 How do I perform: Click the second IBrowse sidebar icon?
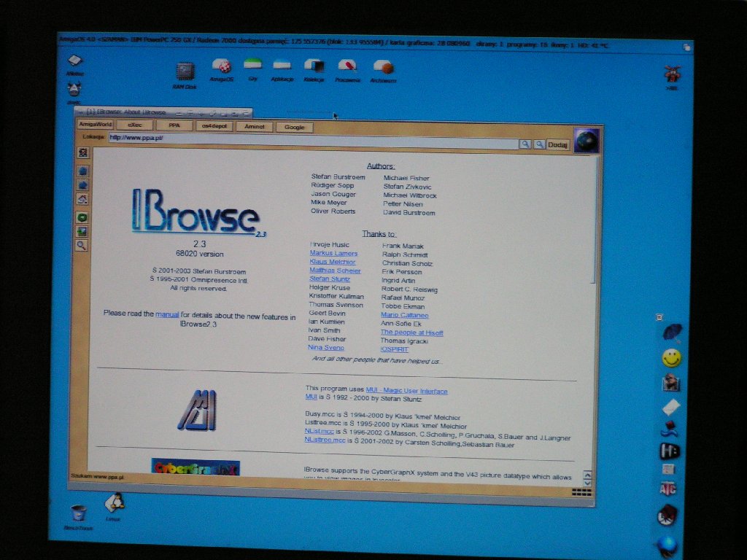tap(83, 171)
